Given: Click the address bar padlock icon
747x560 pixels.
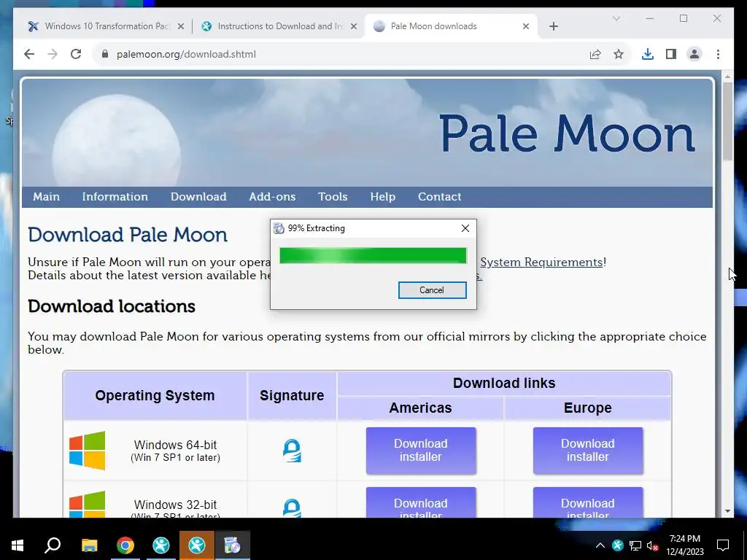Looking at the screenshot, I should 105,54.
